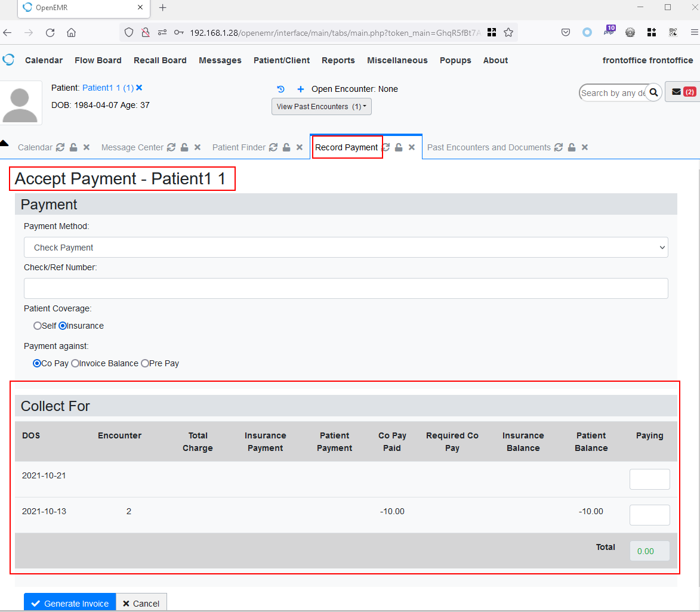This screenshot has height=612, width=700.
Task: Create new encounter with plus icon
Action: click(300, 89)
